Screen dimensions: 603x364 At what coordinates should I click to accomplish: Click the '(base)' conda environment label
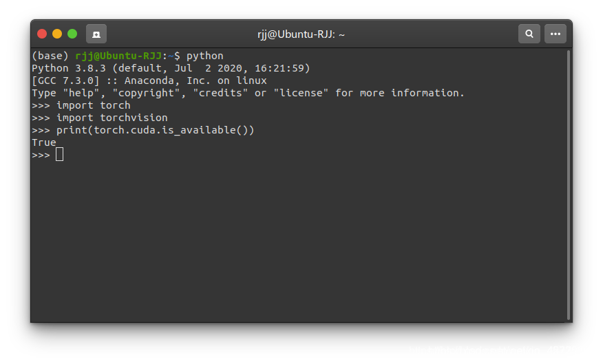tap(50, 56)
